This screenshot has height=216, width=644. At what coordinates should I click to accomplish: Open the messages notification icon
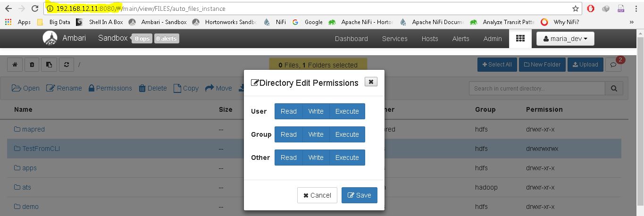tap(613, 65)
